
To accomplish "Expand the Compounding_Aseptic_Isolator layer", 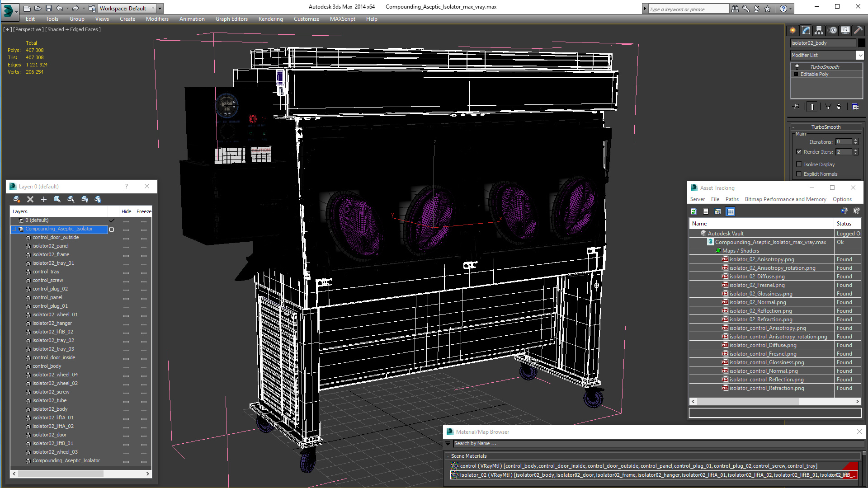I will 15,229.
